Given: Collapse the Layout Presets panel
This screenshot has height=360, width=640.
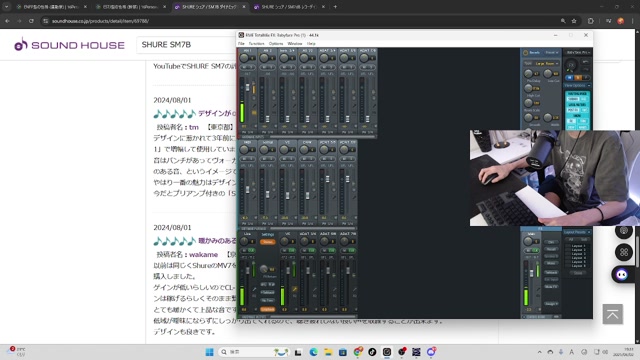Looking at the screenshot, I should point(589,232).
